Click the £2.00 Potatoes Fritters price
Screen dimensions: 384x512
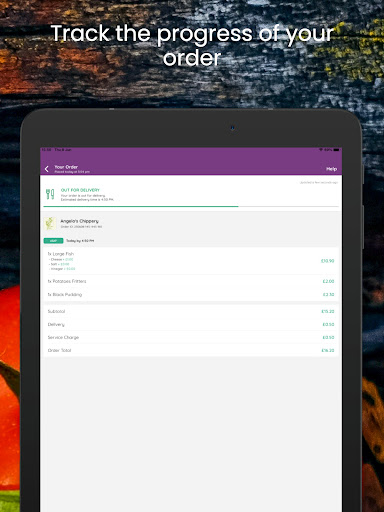click(328, 281)
